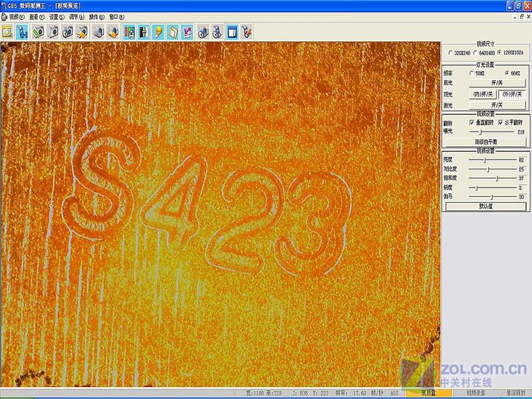
Task: Click the 默认值 default values button
Action: 485,206
